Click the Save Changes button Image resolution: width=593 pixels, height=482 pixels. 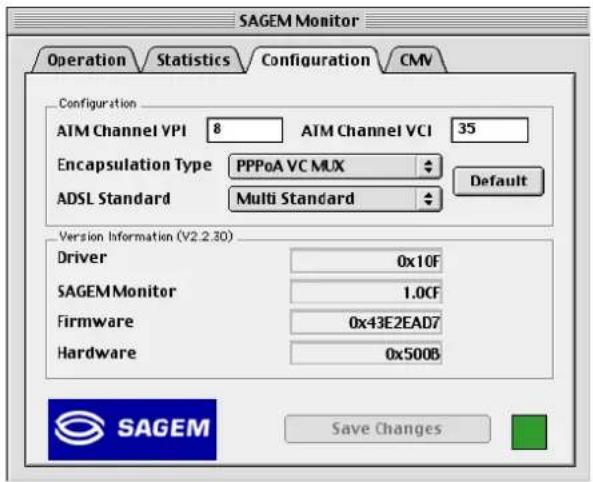pos(387,429)
